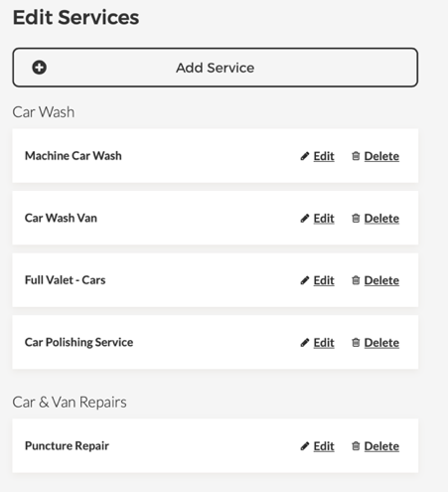Click pencil icon for Machine Car Wash
448x492 pixels.
click(305, 156)
